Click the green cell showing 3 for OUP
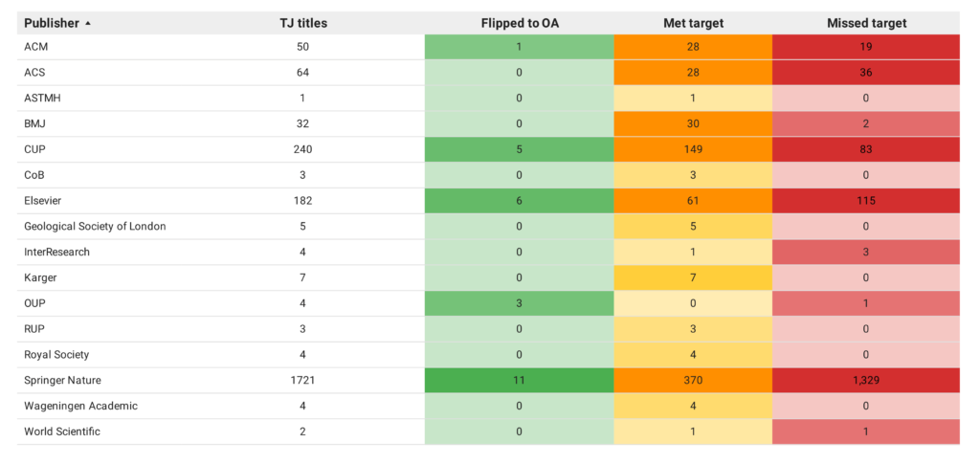The height and width of the screenshot is (464, 980). coord(520,303)
